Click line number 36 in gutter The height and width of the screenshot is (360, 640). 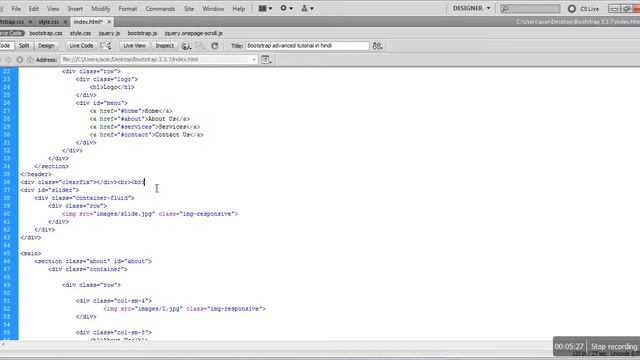click(7, 182)
